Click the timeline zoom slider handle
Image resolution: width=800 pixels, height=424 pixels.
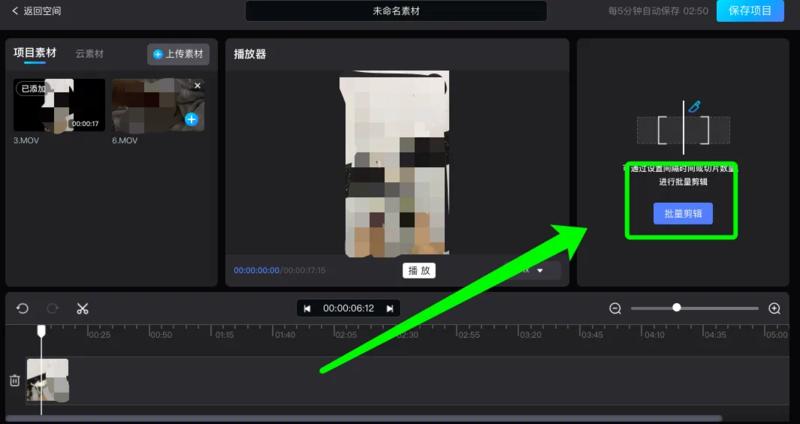(x=677, y=308)
